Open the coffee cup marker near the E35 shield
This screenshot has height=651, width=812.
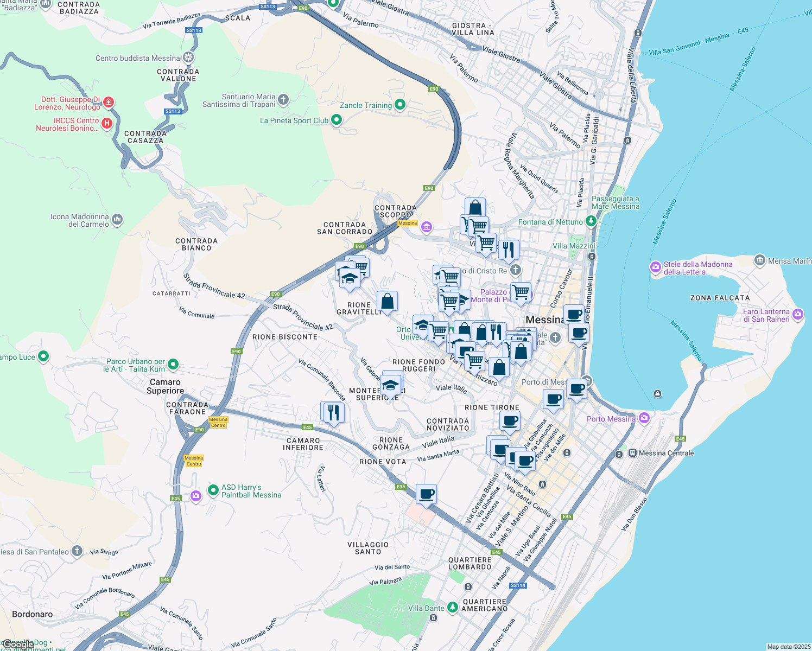pyautogui.click(x=427, y=495)
